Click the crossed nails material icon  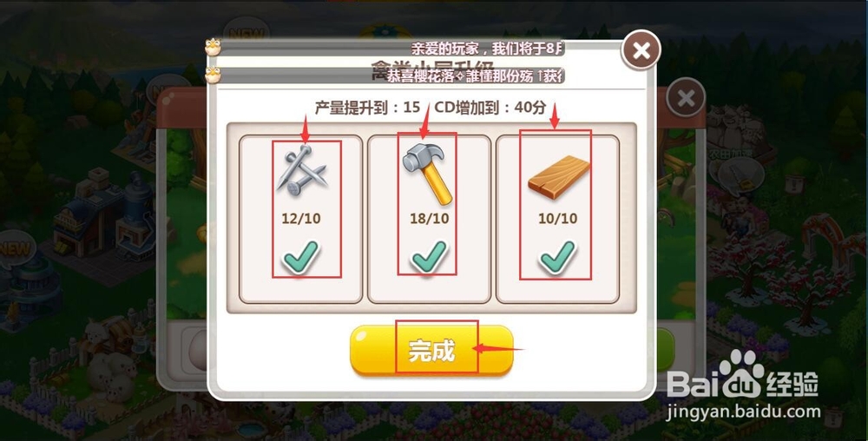click(302, 169)
